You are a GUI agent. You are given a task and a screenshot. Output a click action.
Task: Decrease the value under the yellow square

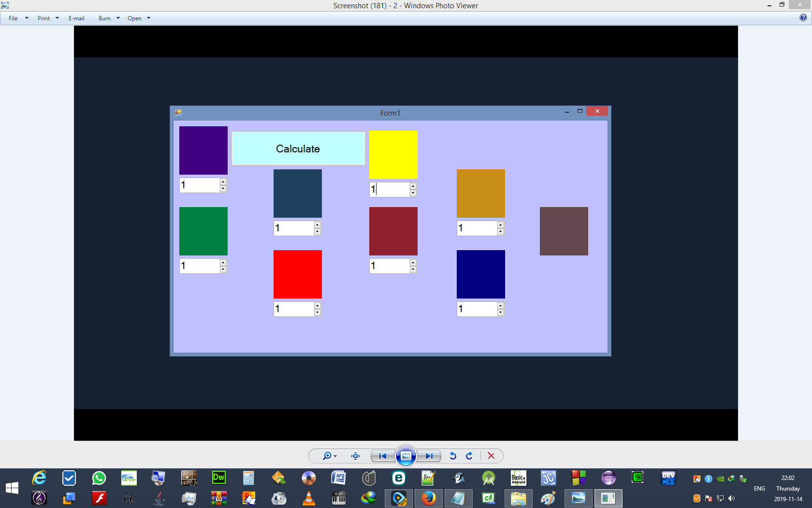click(x=413, y=193)
